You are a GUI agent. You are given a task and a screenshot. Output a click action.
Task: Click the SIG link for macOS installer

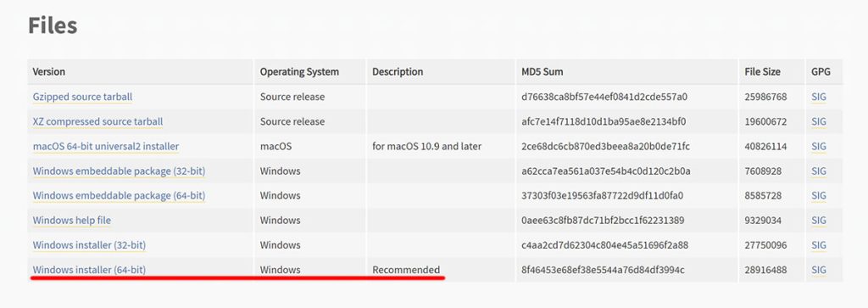click(x=819, y=146)
